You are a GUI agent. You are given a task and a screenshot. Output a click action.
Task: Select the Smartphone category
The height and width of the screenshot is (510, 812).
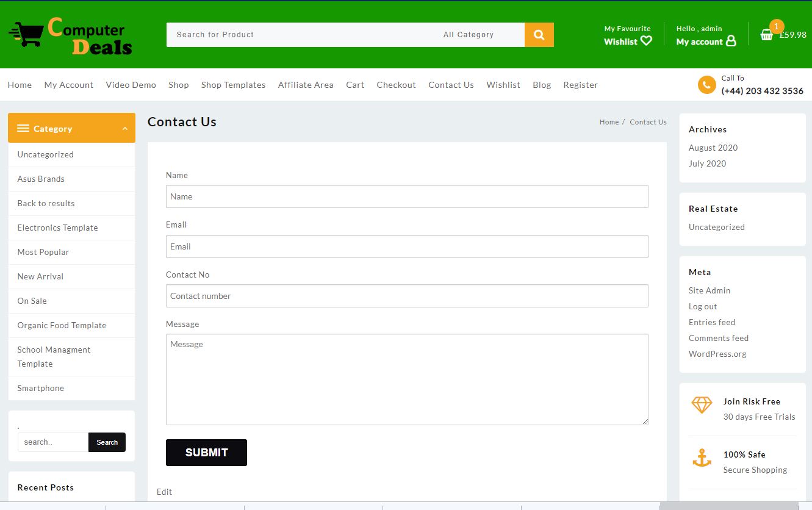pyautogui.click(x=40, y=388)
